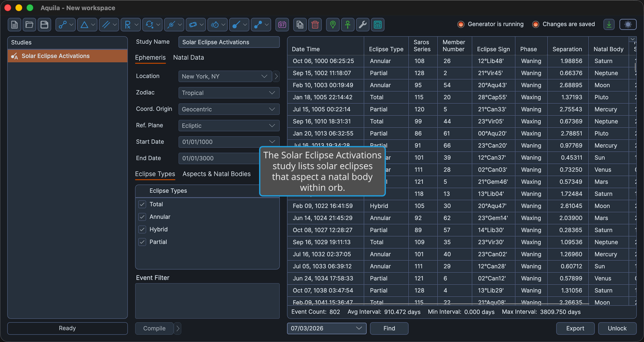Open the Start Date 01/01/1000 picker
This screenshot has width=644, height=342.
[229, 142]
